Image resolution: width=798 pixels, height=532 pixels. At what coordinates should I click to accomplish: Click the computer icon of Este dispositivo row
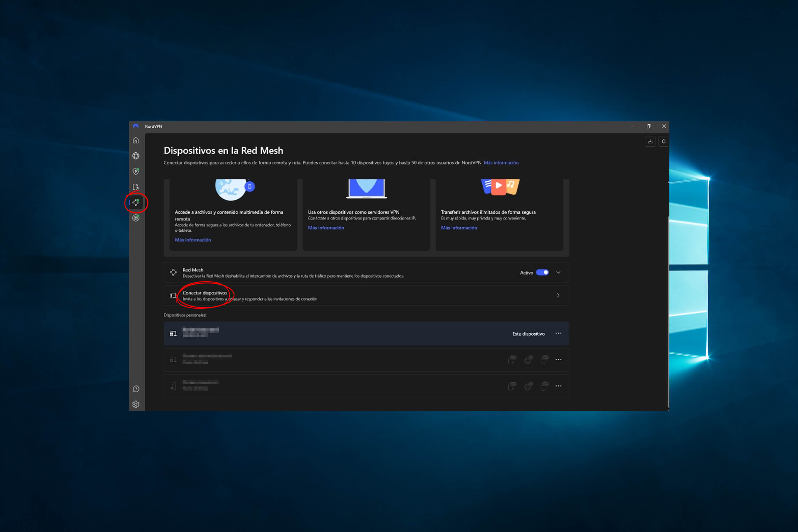173,334
